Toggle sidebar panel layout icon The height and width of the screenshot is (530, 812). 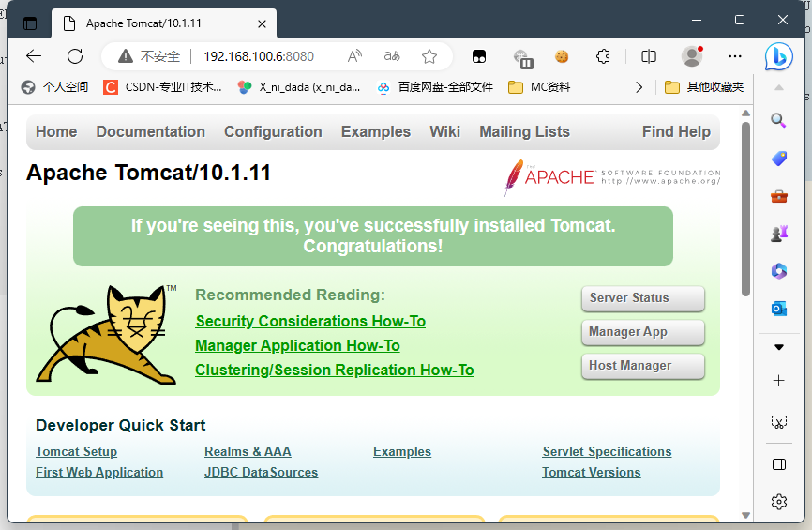tap(779, 464)
